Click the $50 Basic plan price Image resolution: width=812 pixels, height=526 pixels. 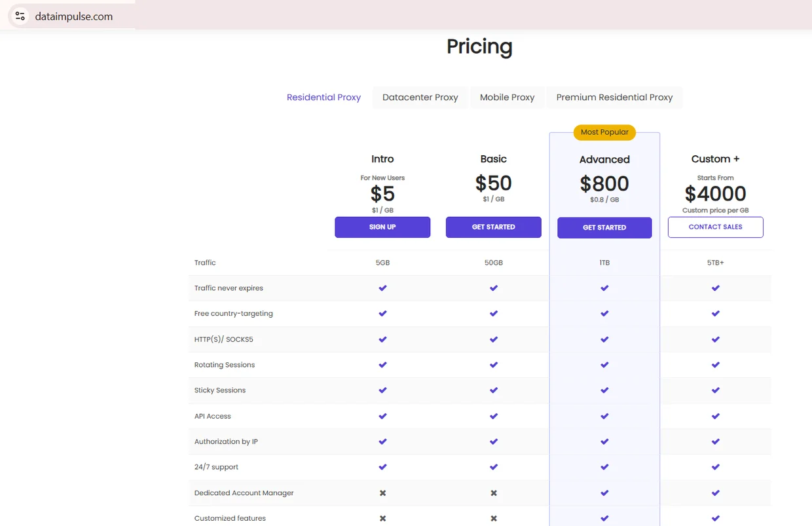click(494, 183)
